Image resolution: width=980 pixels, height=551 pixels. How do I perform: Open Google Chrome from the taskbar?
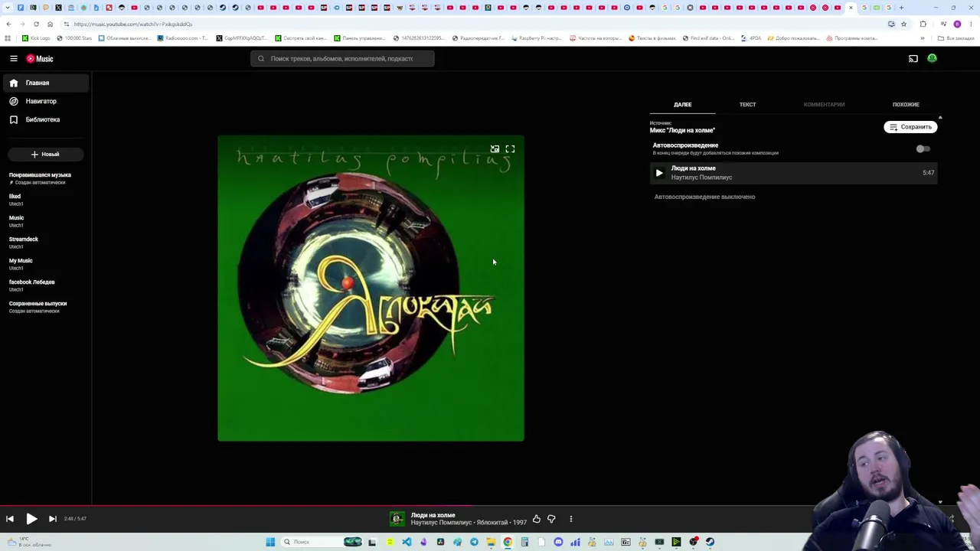[x=508, y=542]
